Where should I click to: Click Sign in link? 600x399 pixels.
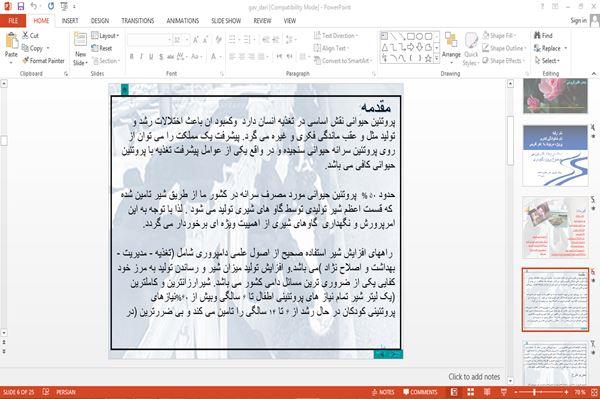pyautogui.click(x=578, y=21)
